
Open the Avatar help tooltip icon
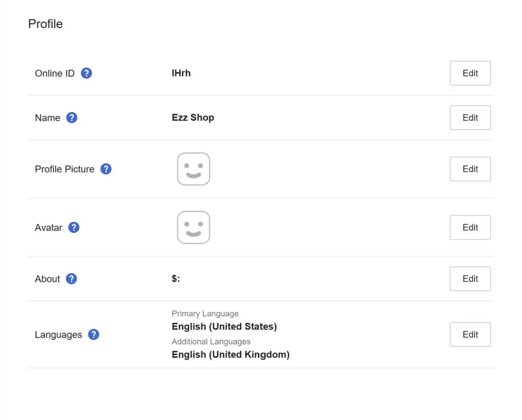[74, 227]
